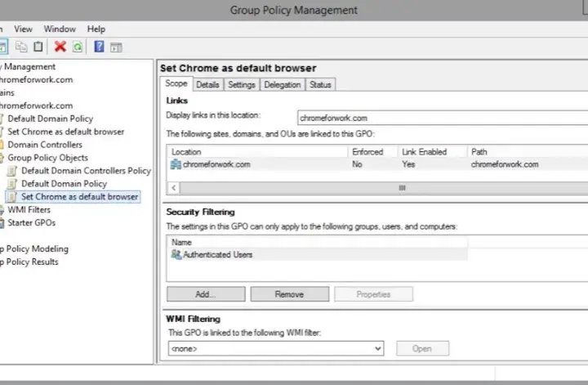Click the Name column header in Security Filtering
This screenshot has height=385, width=588.
tap(318, 242)
